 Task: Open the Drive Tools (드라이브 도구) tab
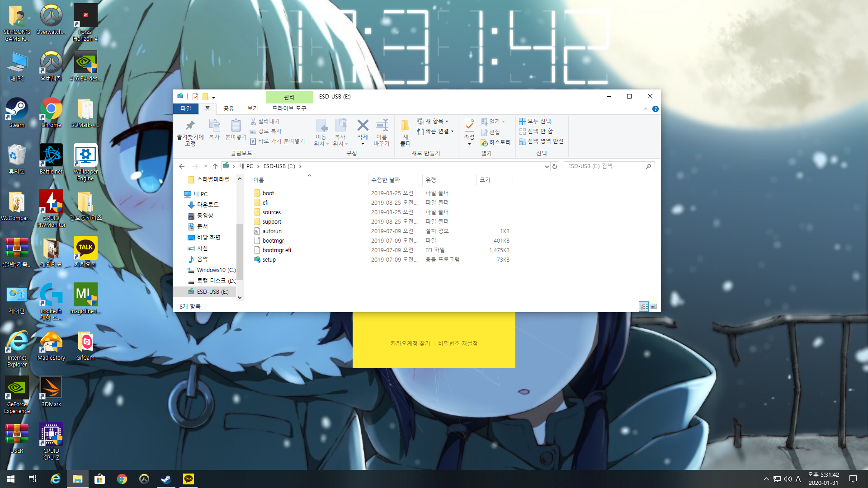[x=289, y=108]
